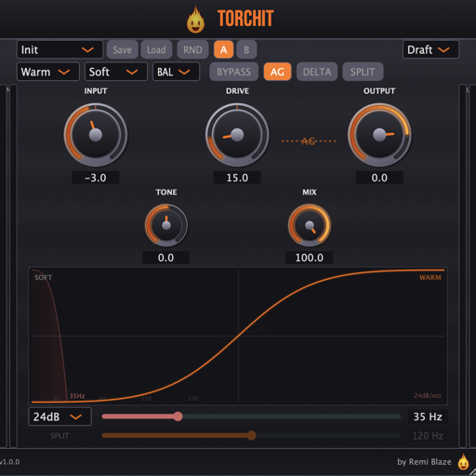Switch to the B comparison slot
The image size is (476, 476).
click(x=246, y=49)
